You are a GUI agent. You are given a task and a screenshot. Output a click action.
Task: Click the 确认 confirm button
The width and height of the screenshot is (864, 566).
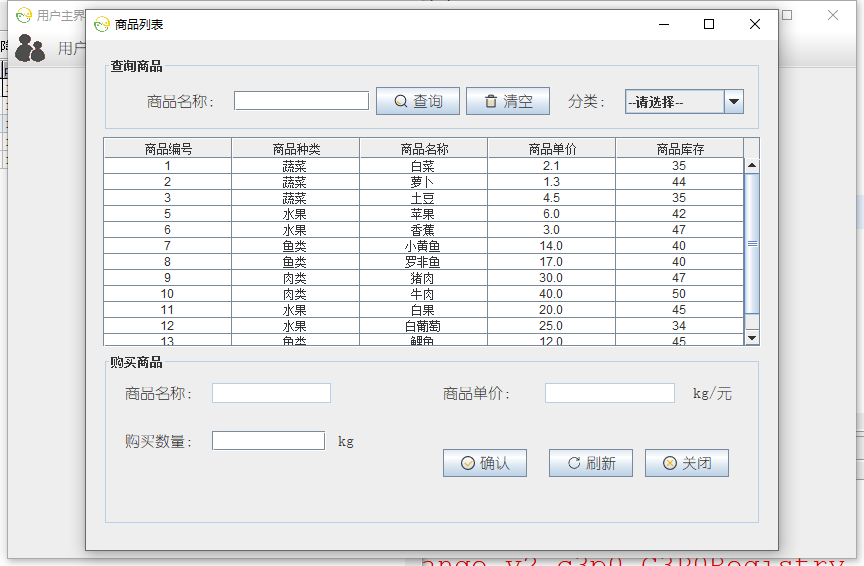point(485,463)
